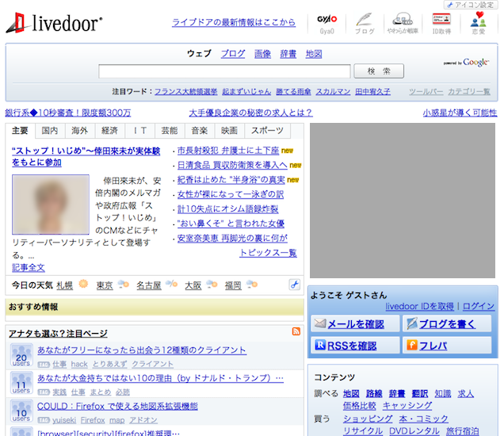This screenshot has height=436, width=504.
Task: Open 小惑星が導く可能性 link
Action: pos(460,113)
